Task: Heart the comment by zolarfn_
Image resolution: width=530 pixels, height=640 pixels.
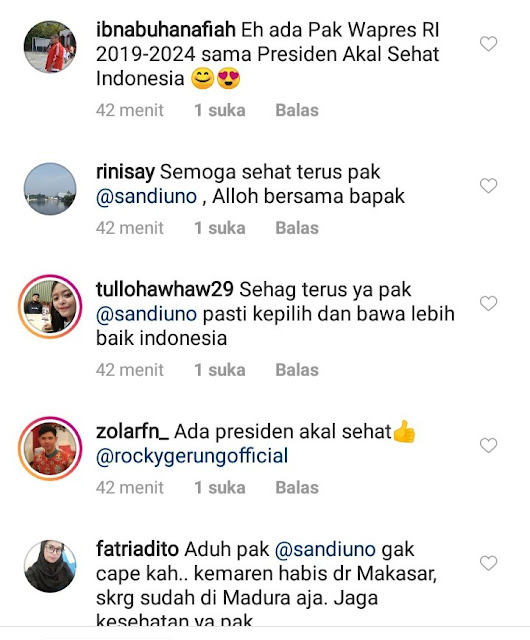Action: (x=488, y=445)
